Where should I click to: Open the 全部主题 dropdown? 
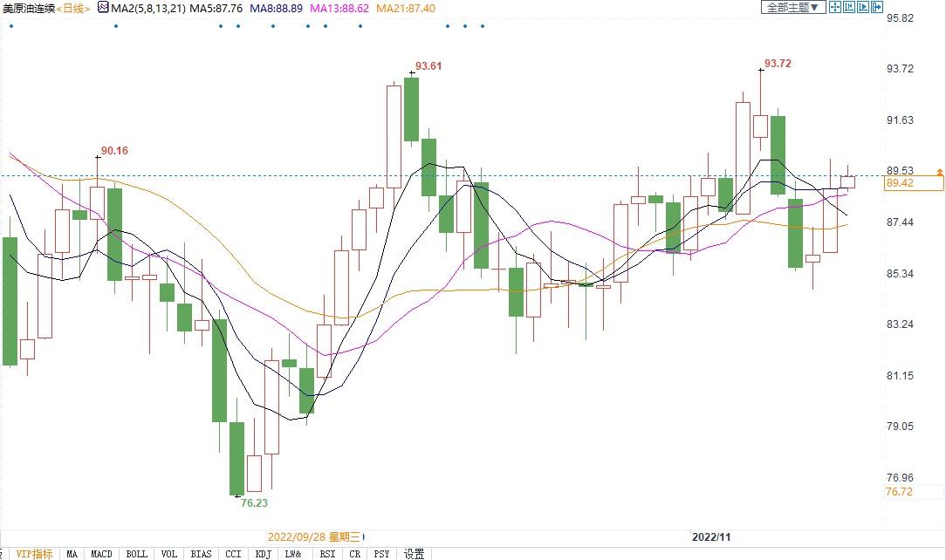tap(793, 8)
